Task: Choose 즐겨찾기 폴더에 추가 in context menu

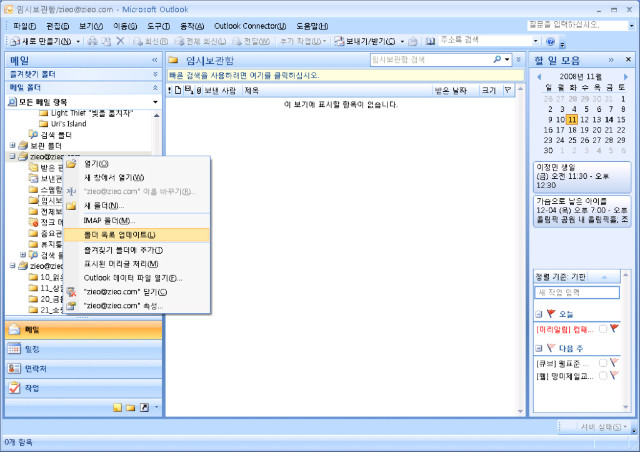Action: 137,250
